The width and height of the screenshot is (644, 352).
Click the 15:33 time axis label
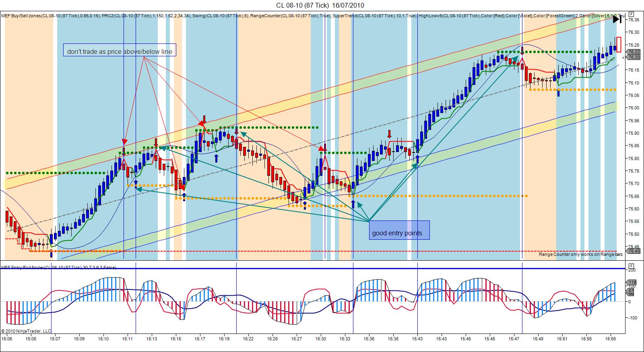click(345, 339)
